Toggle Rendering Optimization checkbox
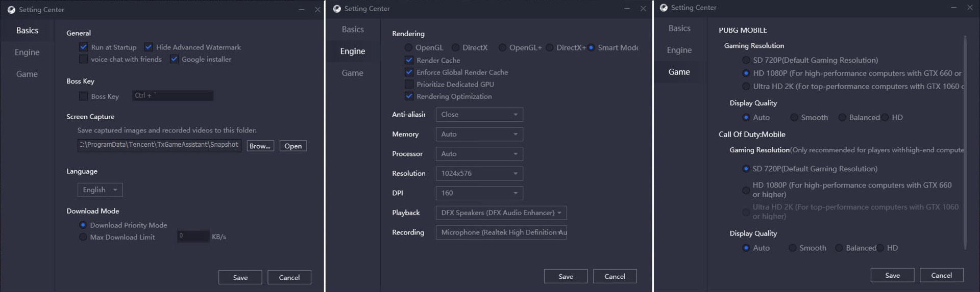 409,96
